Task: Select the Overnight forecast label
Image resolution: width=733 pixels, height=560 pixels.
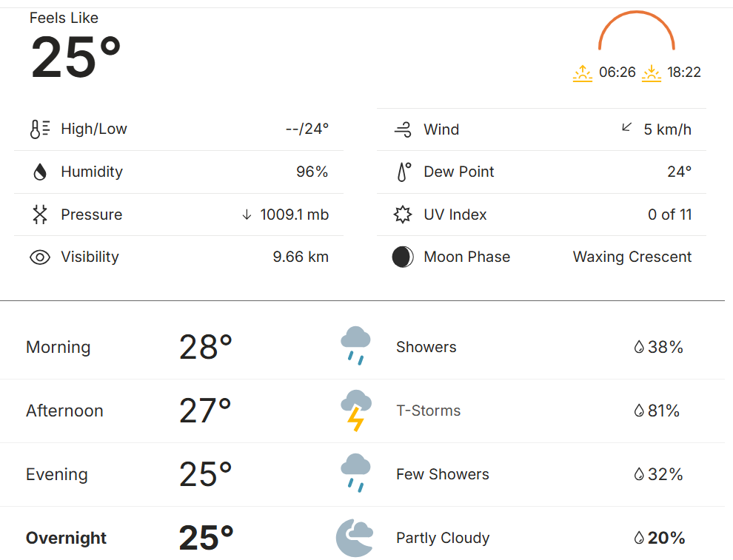Action: pos(66,538)
